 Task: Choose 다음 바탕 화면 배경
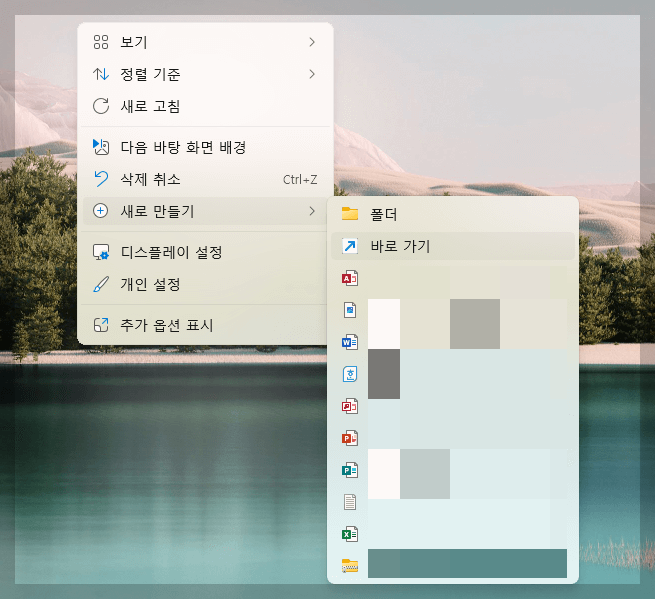pyautogui.click(x=205, y=147)
